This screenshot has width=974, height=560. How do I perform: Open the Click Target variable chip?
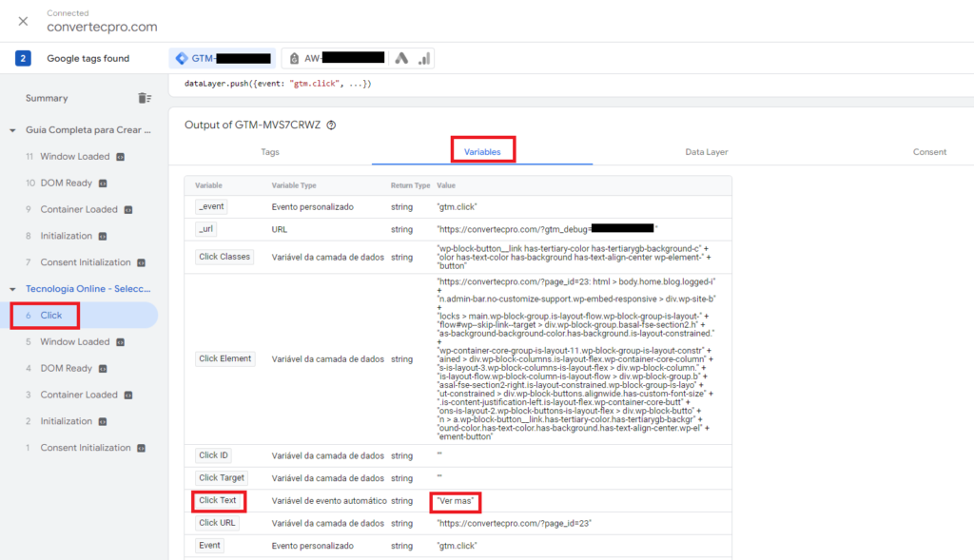click(x=221, y=478)
